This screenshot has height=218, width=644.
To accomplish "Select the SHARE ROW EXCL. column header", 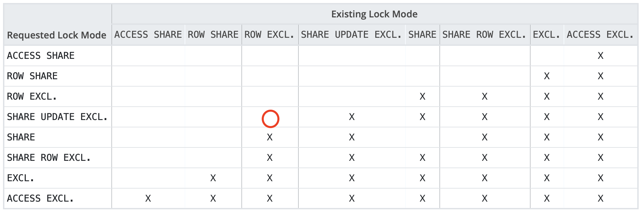I will pos(485,35).
